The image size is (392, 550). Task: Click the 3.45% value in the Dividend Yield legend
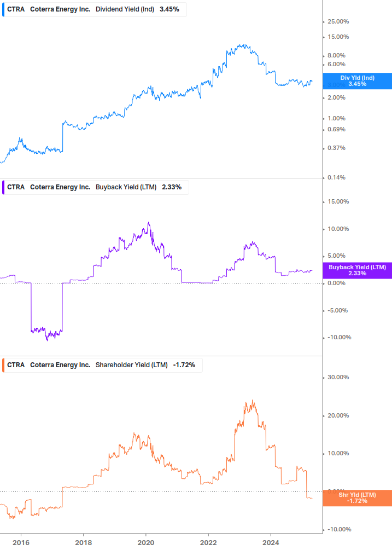(x=169, y=9)
